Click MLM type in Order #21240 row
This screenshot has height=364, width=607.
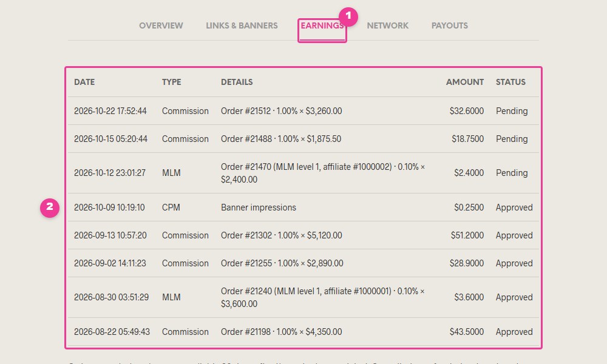pyautogui.click(x=171, y=297)
